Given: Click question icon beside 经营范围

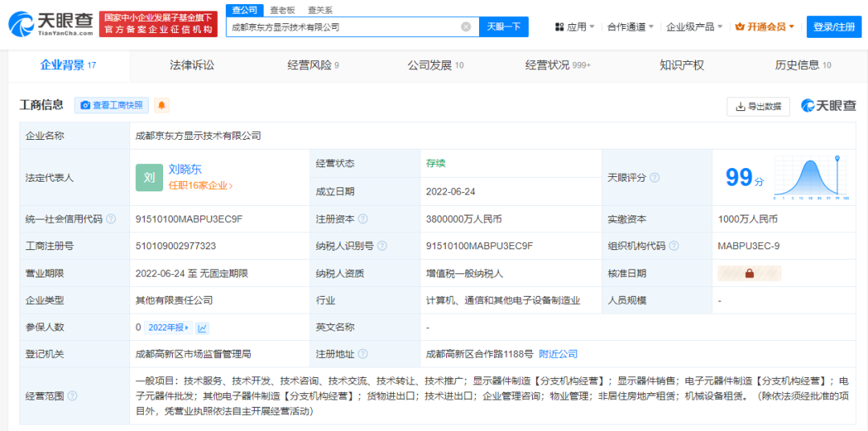Looking at the screenshot, I should pyautogui.click(x=72, y=396).
